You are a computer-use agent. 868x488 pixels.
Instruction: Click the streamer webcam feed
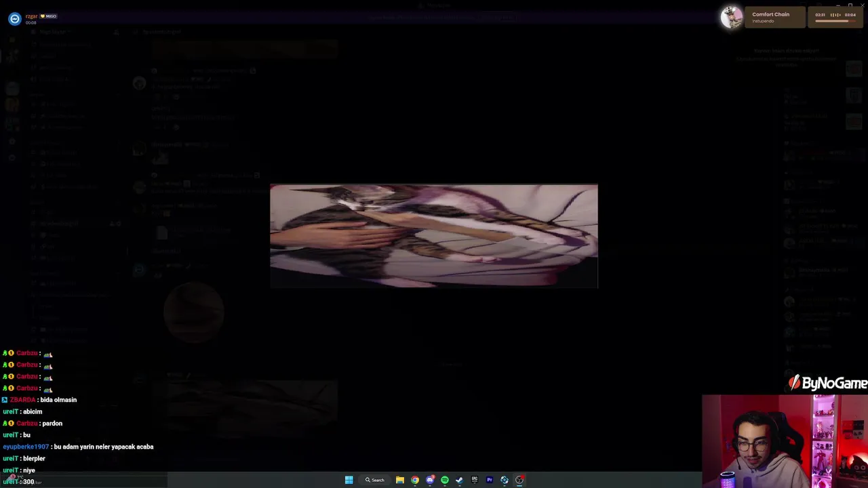pyautogui.click(x=785, y=441)
